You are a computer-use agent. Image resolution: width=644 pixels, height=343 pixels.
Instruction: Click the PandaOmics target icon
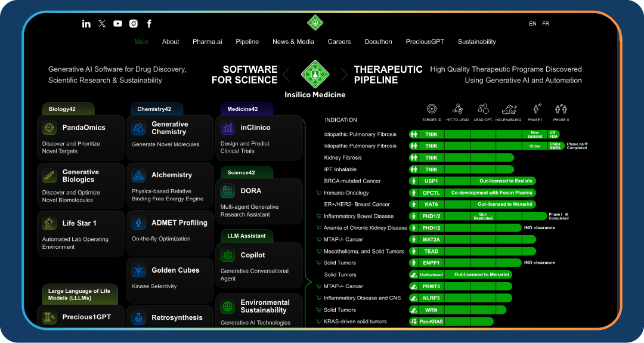pos(49,128)
